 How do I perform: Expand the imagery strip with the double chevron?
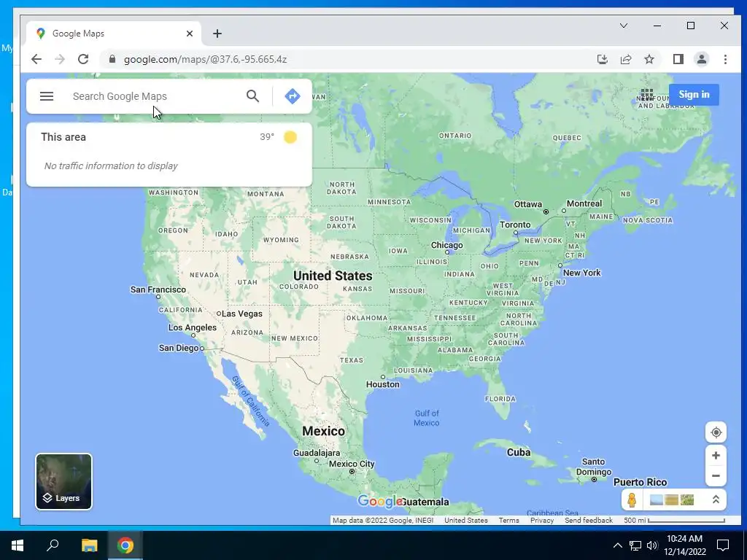point(715,499)
